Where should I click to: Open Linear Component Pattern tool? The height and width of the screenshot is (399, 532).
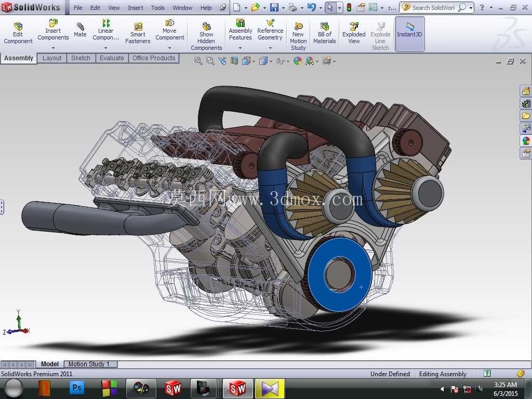(106, 30)
